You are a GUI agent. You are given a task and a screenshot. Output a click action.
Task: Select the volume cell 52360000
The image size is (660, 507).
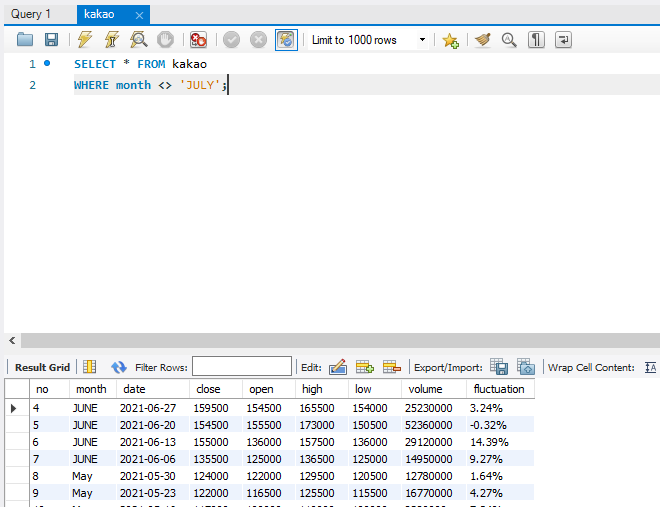pos(434,425)
